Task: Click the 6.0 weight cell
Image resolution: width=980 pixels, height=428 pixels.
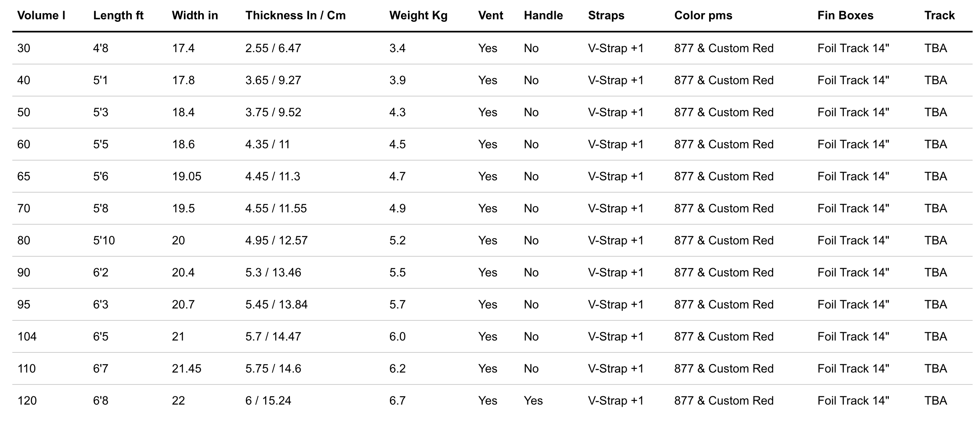Action: (x=397, y=336)
